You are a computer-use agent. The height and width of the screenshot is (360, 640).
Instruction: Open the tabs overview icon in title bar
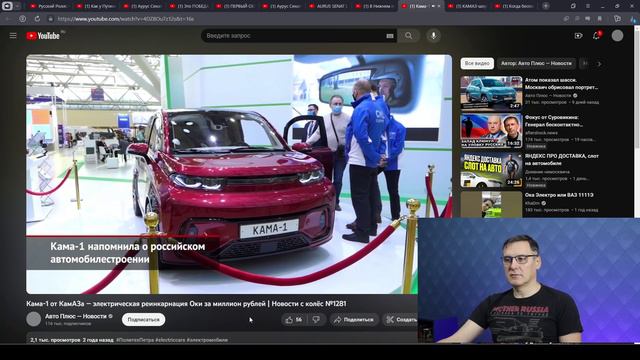pos(573,6)
